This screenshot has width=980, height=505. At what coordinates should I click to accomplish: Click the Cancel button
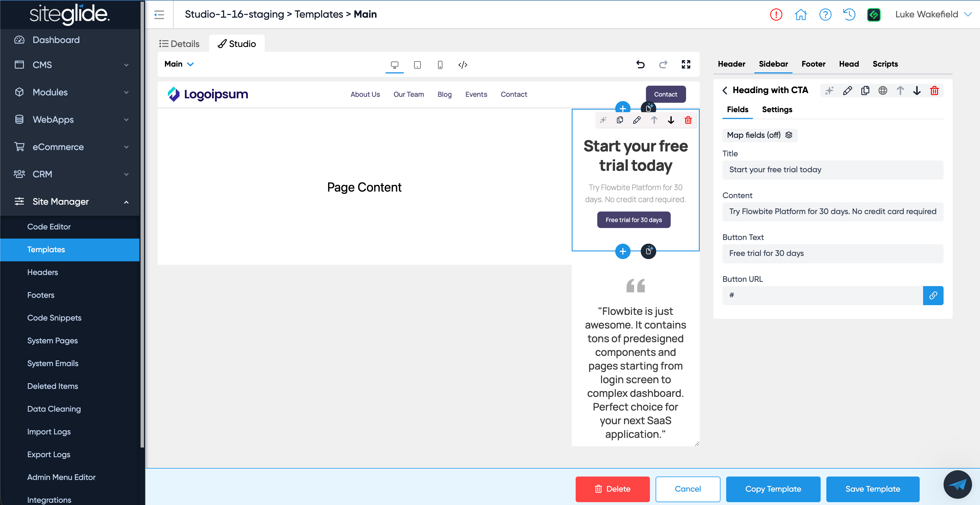[687, 489]
